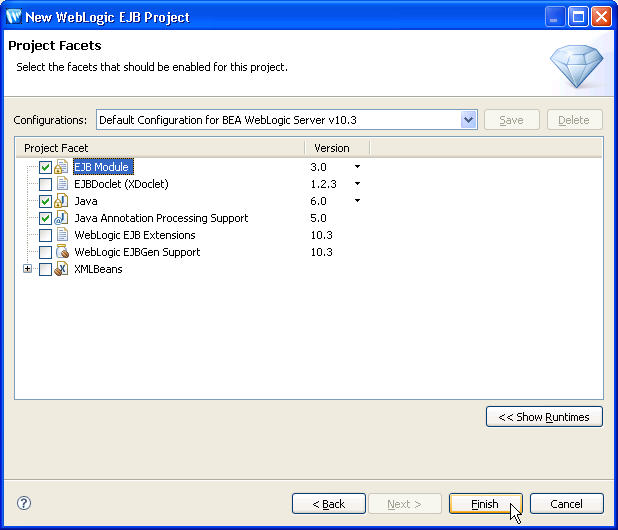Maximize the New WebLogic EJB Project window
618x530 pixels.
pyautogui.click(x=578, y=17)
